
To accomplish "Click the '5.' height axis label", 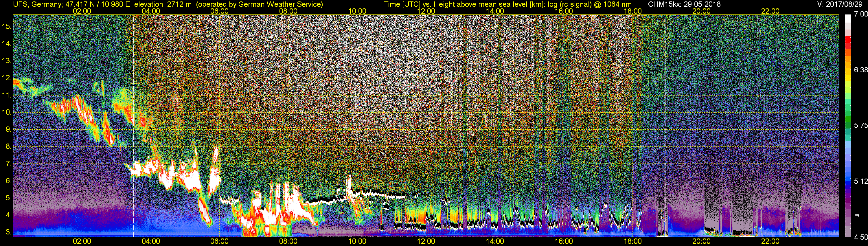I will click(x=9, y=198).
